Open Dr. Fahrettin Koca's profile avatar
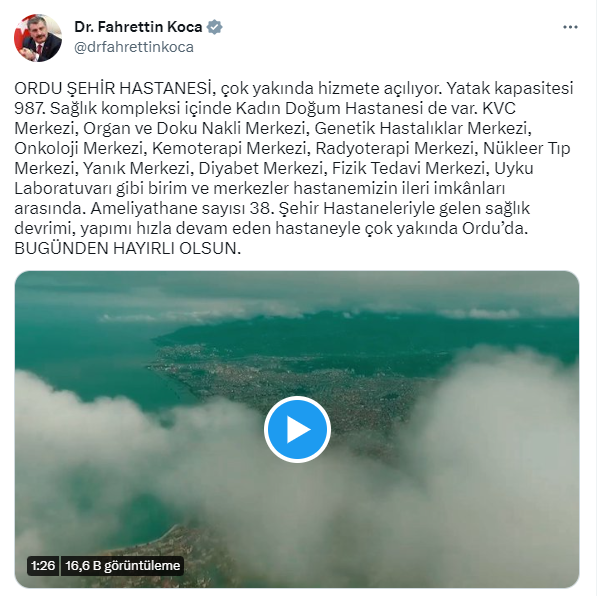 [x=38, y=38]
